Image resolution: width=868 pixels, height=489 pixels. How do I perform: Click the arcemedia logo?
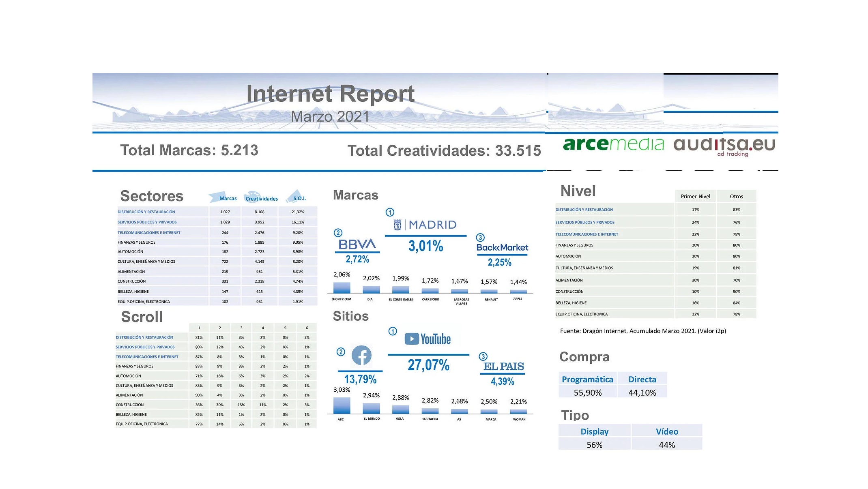(613, 144)
